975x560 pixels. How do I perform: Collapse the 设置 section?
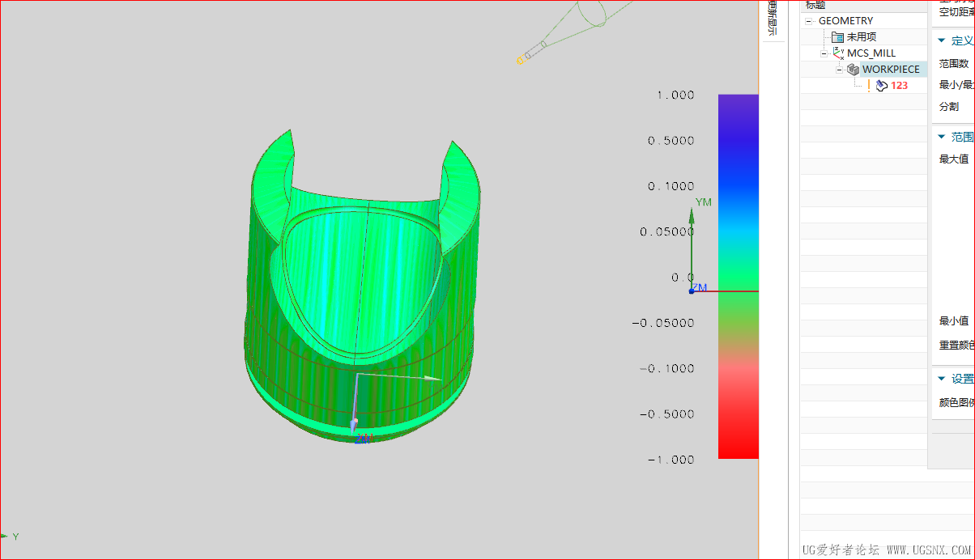[x=941, y=378]
